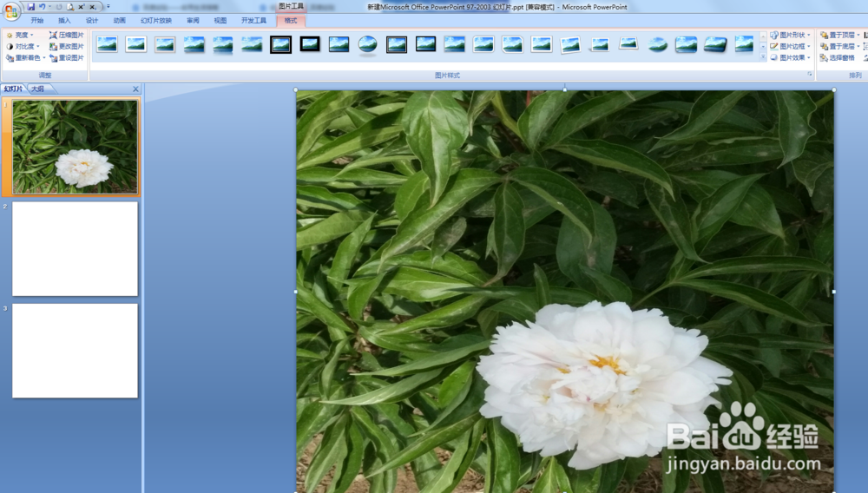868x493 pixels.
Task: Switch to the 开发工具 ribbon tab
Action: (x=253, y=21)
